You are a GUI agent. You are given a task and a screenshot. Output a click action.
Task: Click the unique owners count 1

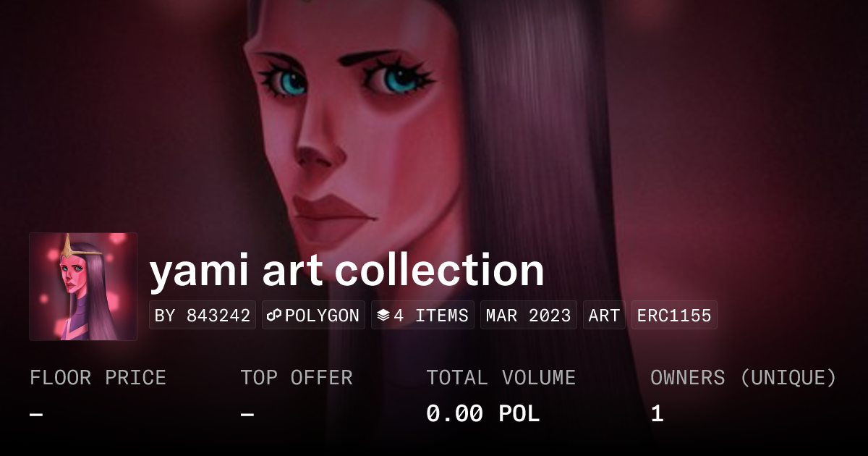pos(657,414)
